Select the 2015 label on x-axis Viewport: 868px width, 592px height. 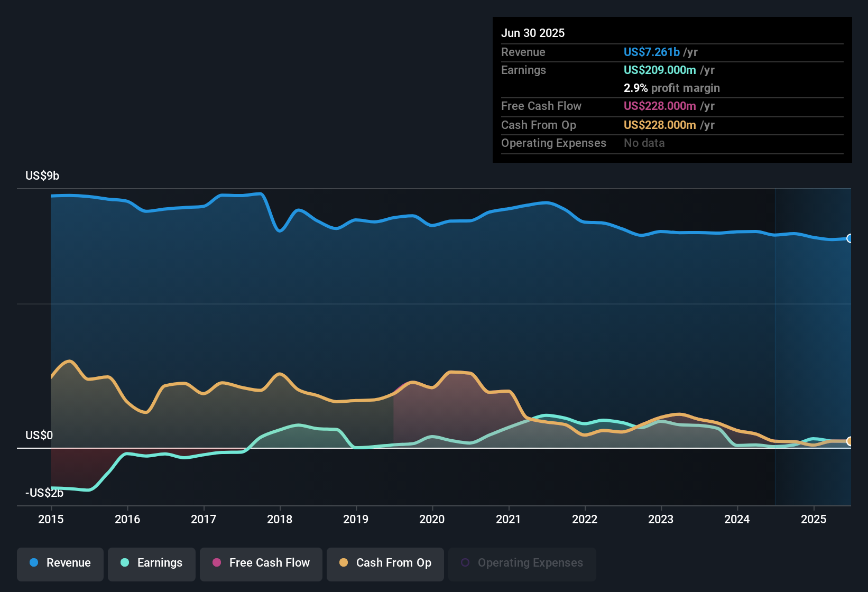tap(51, 519)
